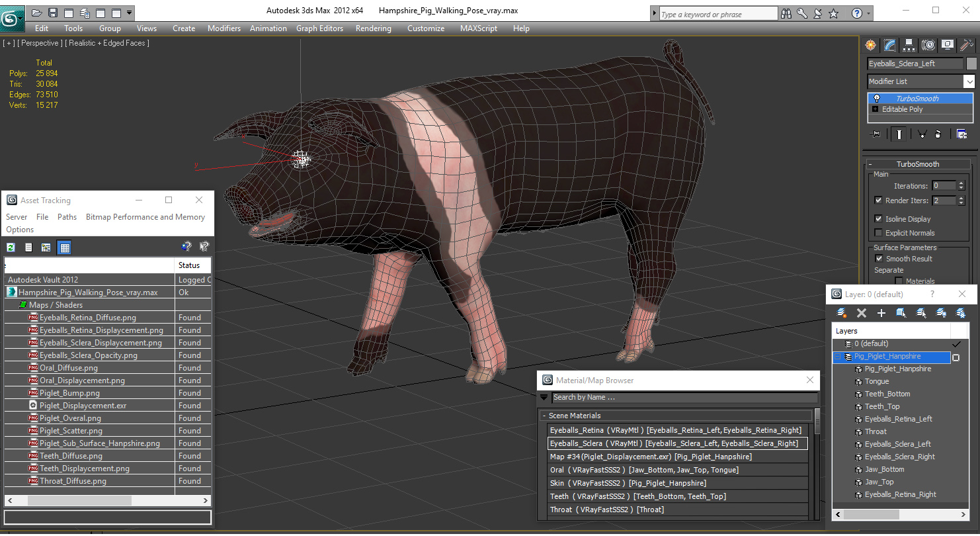Toggle the Explicit Normals checkbox

(878, 233)
